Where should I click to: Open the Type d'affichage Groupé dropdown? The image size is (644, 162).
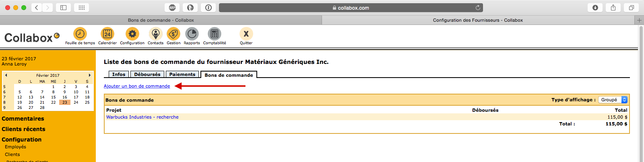point(613,100)
